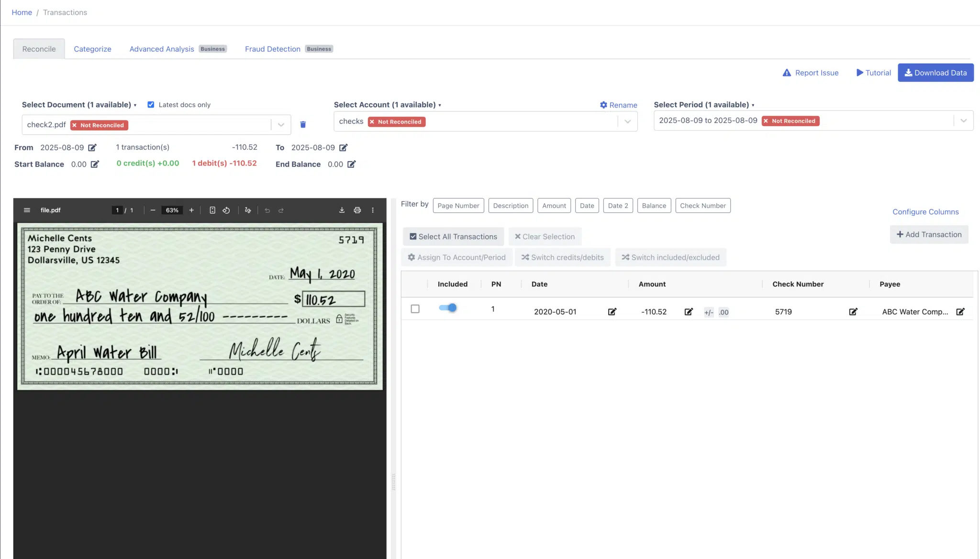
Task: Open the PDF viewer more-actions menu
Action: (373, 210)
